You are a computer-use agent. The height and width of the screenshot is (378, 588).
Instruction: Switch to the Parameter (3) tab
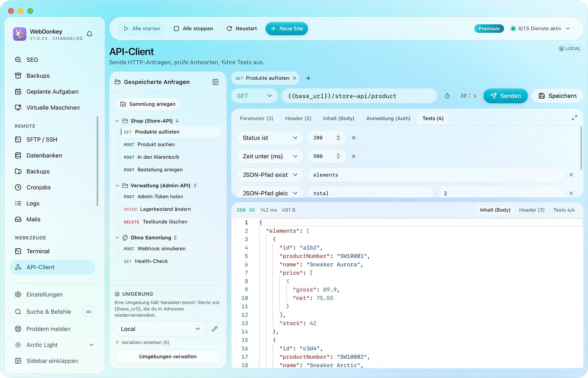coord(257,118)
